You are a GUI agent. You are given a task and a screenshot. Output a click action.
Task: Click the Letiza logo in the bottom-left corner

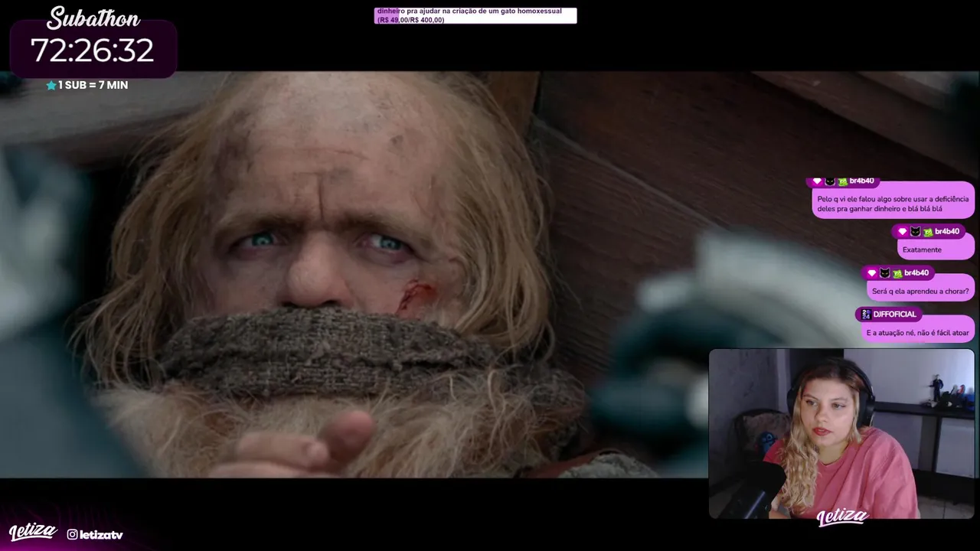33,532
